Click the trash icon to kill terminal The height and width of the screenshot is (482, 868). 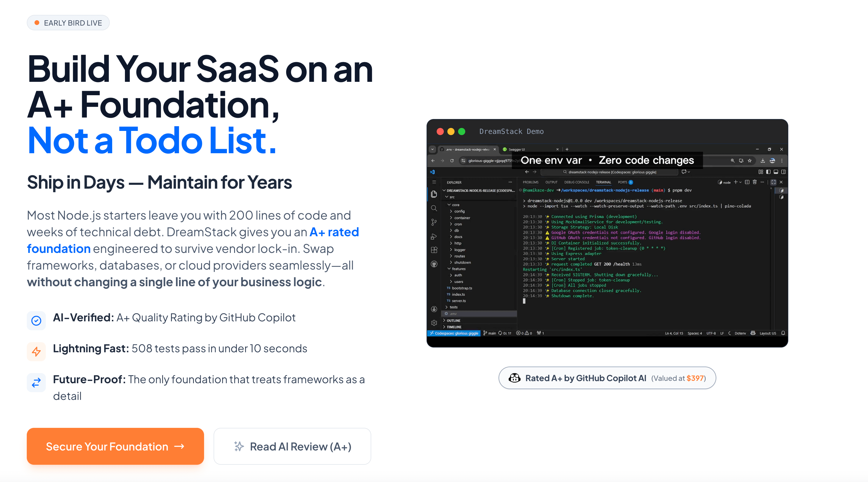coord(755,182)
